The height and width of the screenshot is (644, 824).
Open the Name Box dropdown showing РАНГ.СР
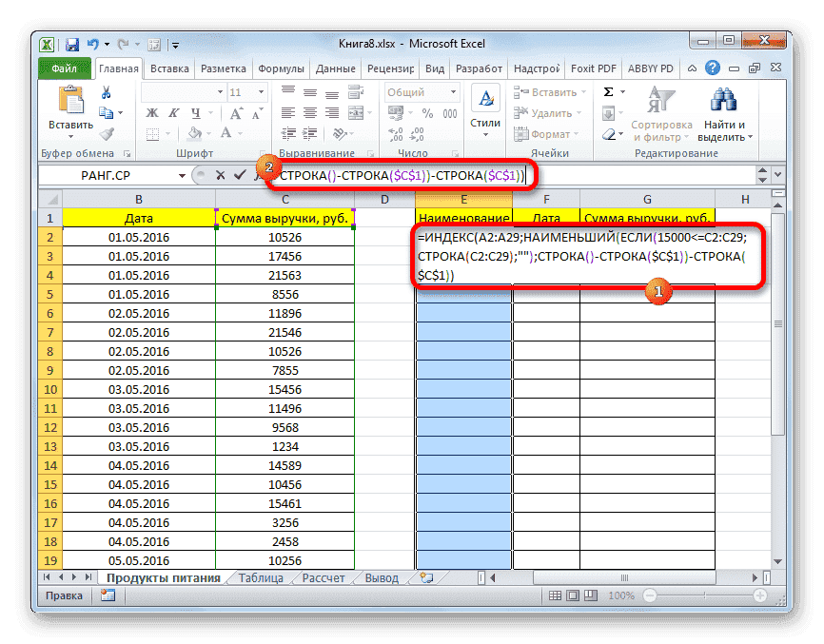point(183,177)
